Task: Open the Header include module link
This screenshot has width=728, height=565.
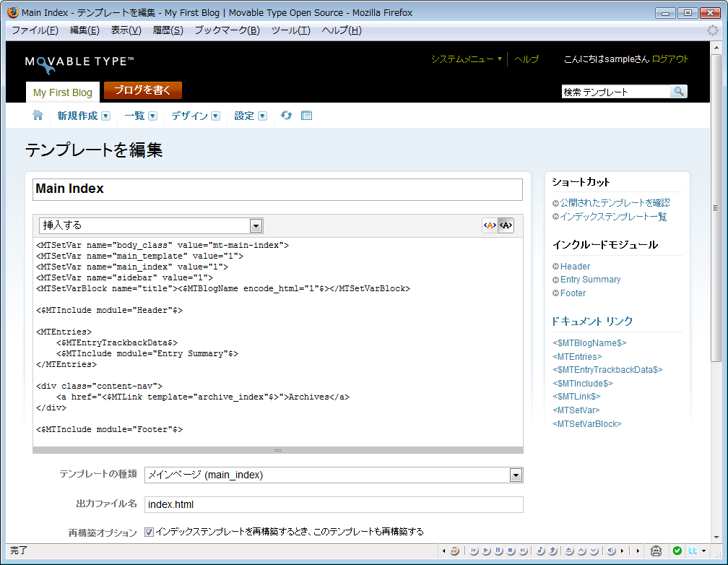Action: click(575, 266)
